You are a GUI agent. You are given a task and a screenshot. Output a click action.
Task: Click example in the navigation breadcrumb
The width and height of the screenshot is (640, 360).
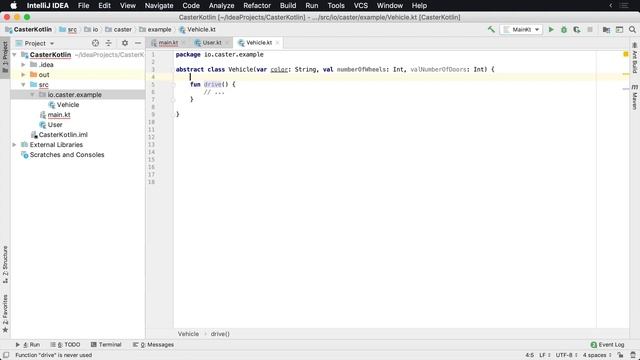[x=159, y=29]
